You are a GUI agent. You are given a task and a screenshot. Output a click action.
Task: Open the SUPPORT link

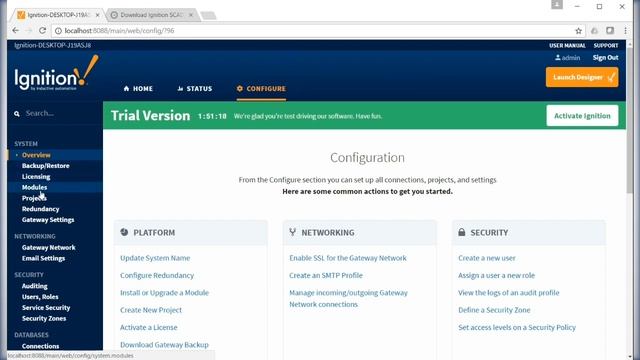[x=606, y=45]
